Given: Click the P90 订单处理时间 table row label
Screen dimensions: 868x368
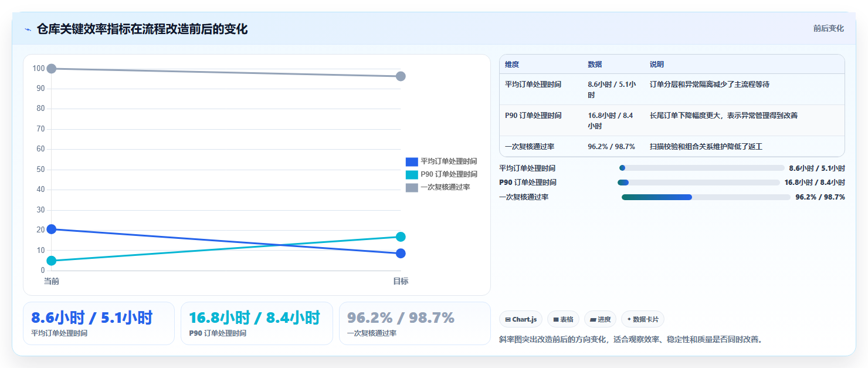Looking at the screenshot, I should pos(533,116).
